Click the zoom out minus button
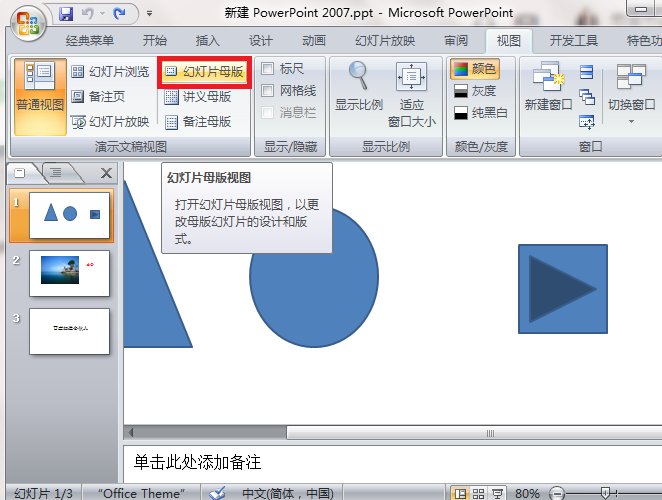The image size is (662, 500). pos(556,493)
